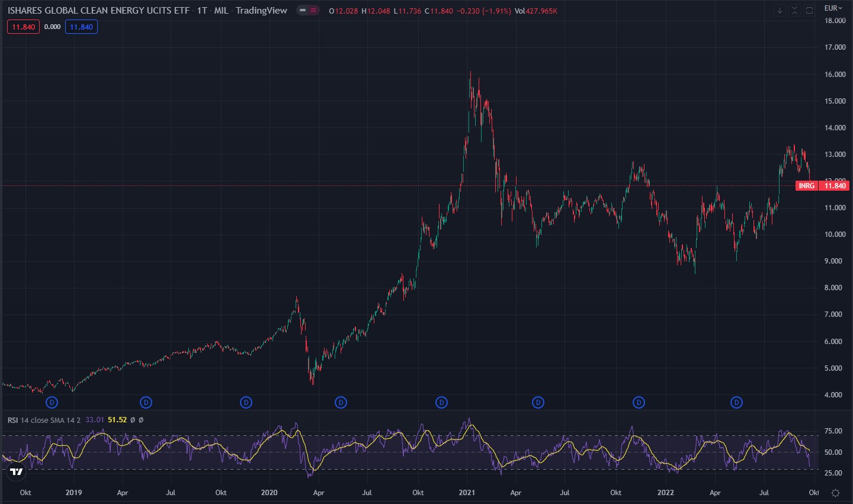Click the low price value L11.736
The height and width of the screenshot is (504, 853).
[408, 11]
